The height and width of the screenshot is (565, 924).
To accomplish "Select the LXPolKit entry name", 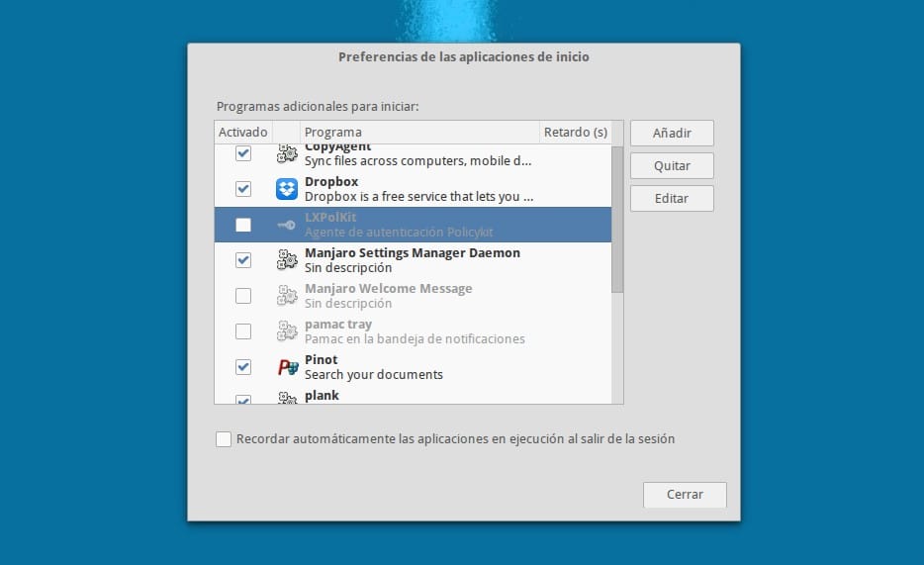I will click(330, 217).
